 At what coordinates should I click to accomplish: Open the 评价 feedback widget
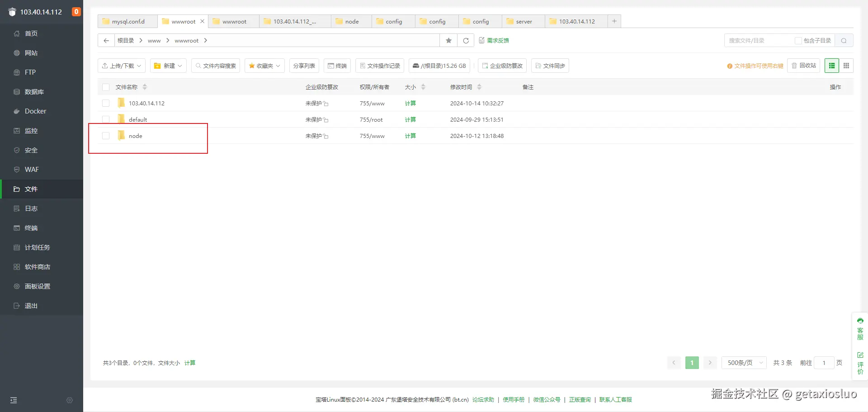[860, 364]
